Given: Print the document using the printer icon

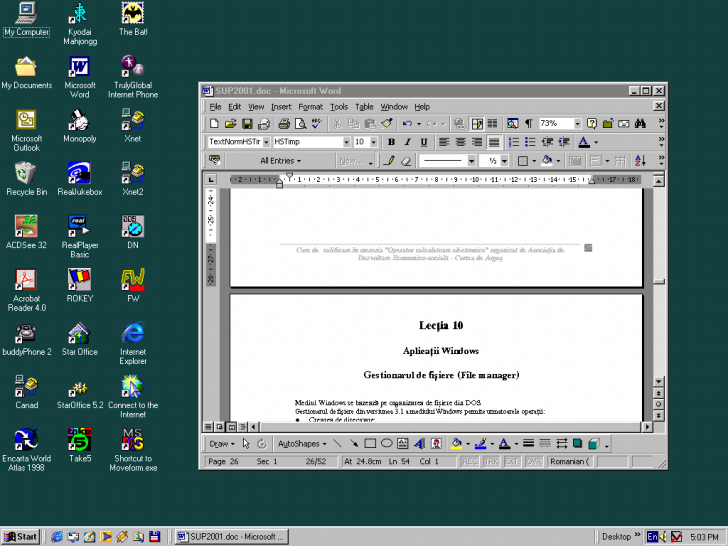Looking at the screenshot, I should (284, 124).
